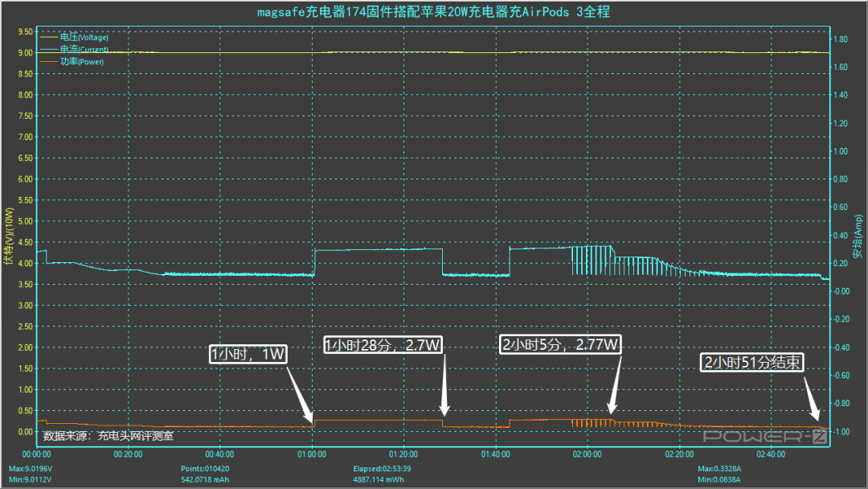Image resolution: width=868 pixels, height=489 pixels.
Task: Click the 00:00:00 time axis label
Action: coord(36,454)
